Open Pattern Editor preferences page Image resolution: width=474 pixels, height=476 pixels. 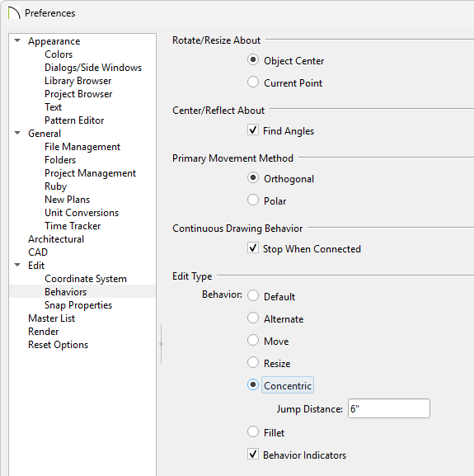coord(74,120)
